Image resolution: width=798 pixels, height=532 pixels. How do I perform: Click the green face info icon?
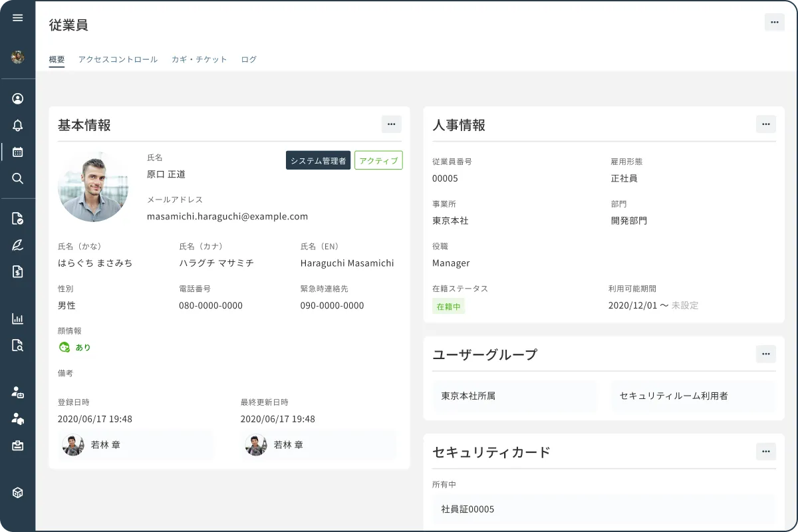tap(65, 347)
